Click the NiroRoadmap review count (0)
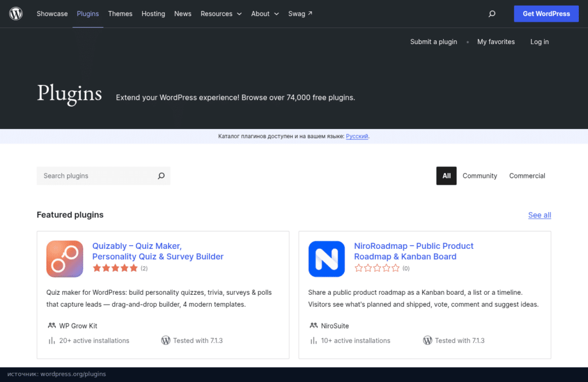 click(x=406, y=268)
